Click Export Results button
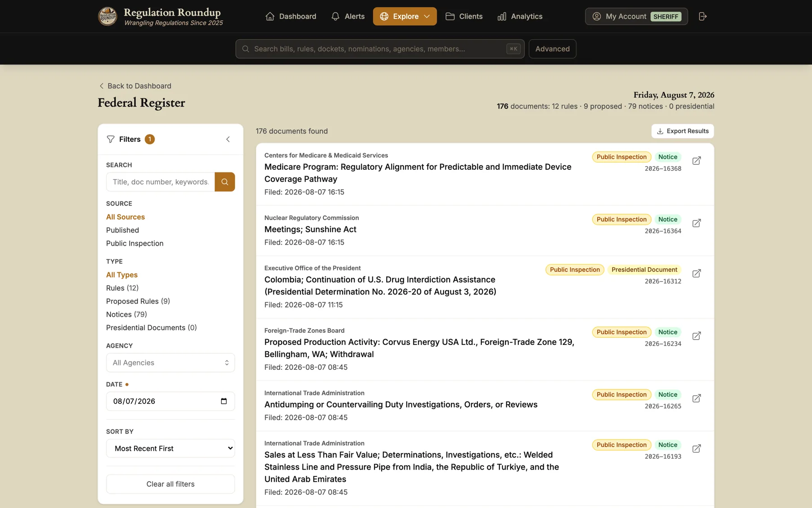The image size is (812, 508). click(x=683, y=131)
